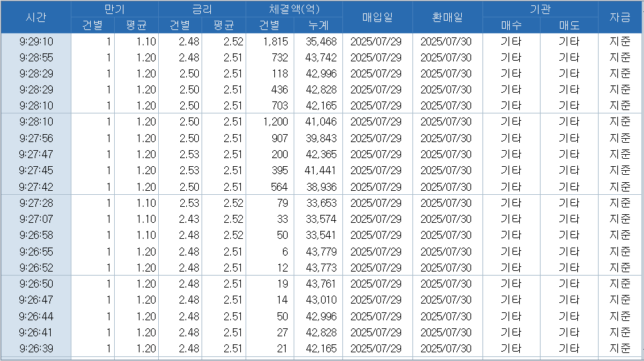Click the 금리 group header
Screen dimensions: 644x361
(x=202, y=9)
